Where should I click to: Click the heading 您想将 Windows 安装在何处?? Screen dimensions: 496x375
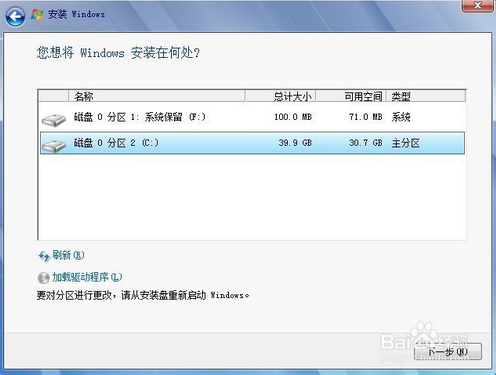coord(119,53)
